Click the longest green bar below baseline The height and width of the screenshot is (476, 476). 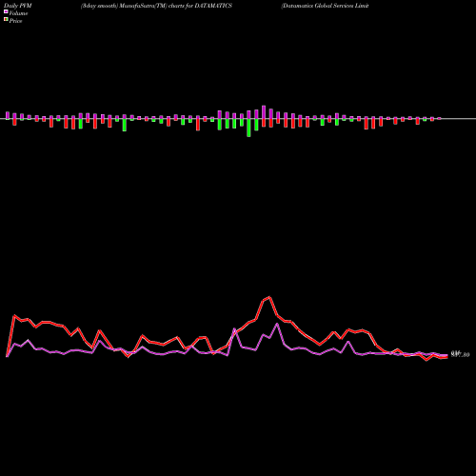248,128
